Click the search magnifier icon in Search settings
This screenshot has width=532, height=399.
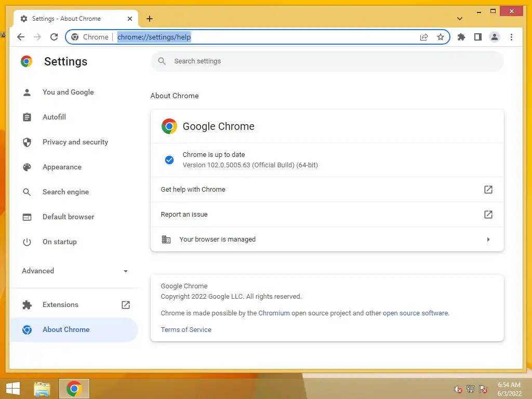162,61
